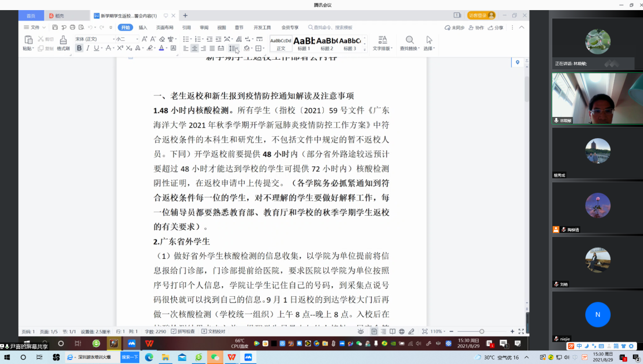
Task: Toggle bold formatting button
Action: 79,49
